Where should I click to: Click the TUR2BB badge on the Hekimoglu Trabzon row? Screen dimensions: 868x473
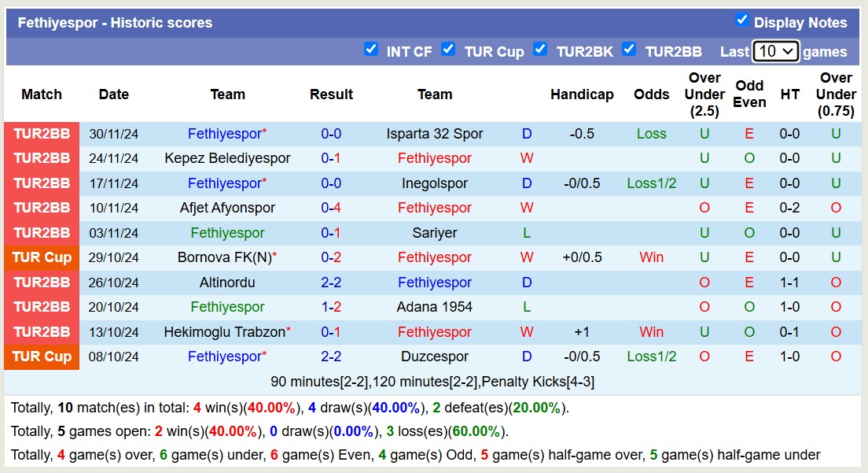(41, 331)
